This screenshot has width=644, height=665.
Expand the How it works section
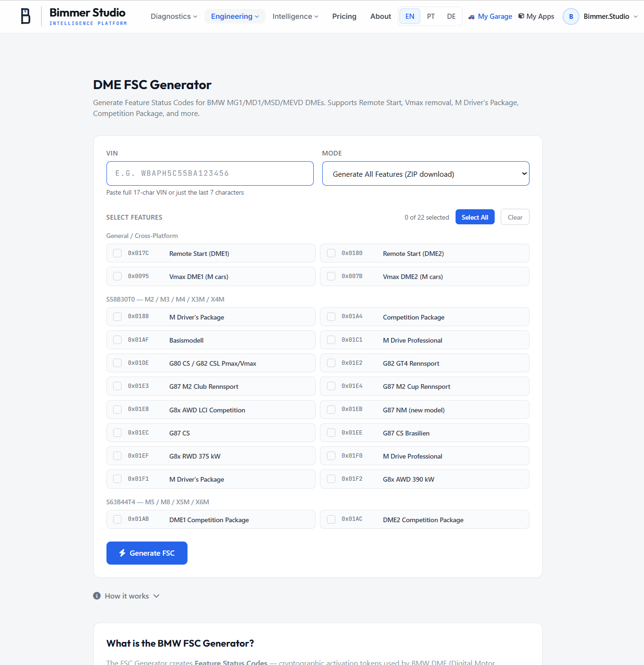point(127,596)
